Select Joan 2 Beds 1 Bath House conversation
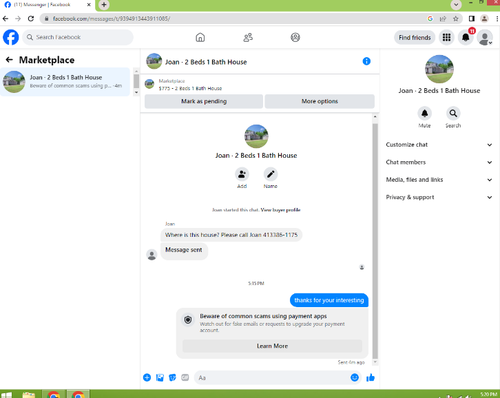 click(65, 82)
